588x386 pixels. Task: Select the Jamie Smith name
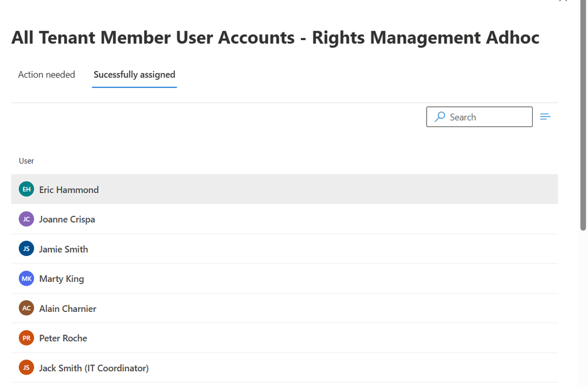tap(64, 249)
